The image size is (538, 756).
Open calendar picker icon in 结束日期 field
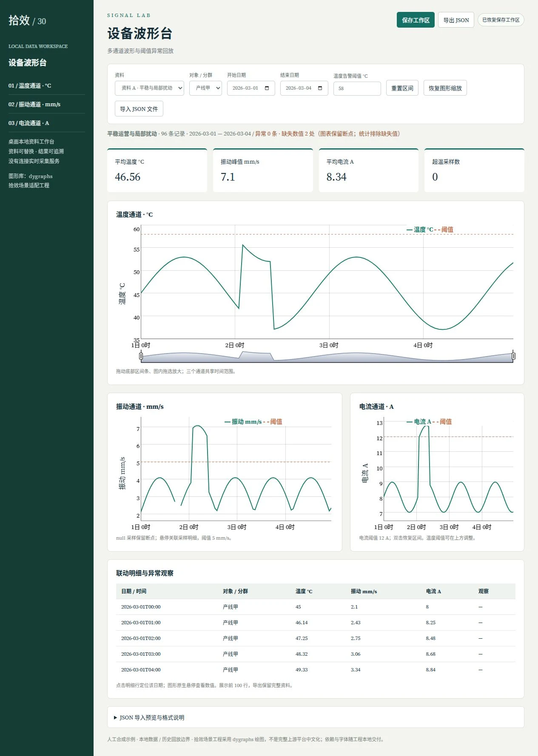pyautogui.click(x=320, y=88)
